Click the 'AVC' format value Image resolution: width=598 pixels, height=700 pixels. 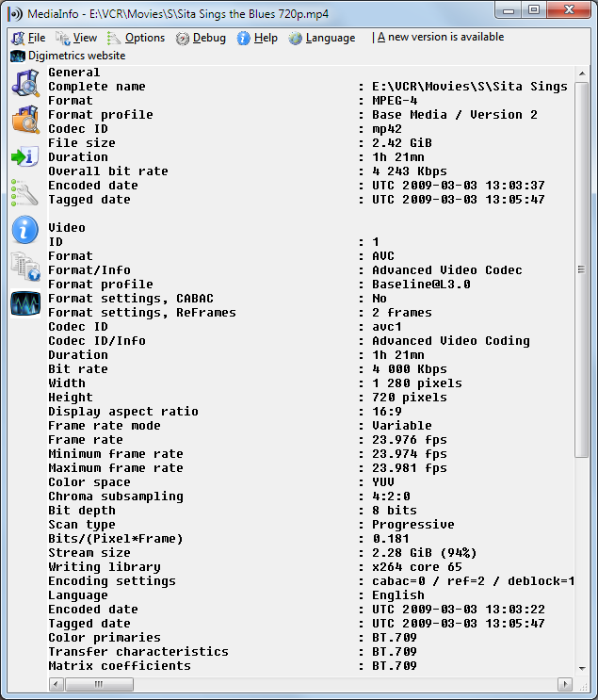pyautogui.click(x=383, y=256)
